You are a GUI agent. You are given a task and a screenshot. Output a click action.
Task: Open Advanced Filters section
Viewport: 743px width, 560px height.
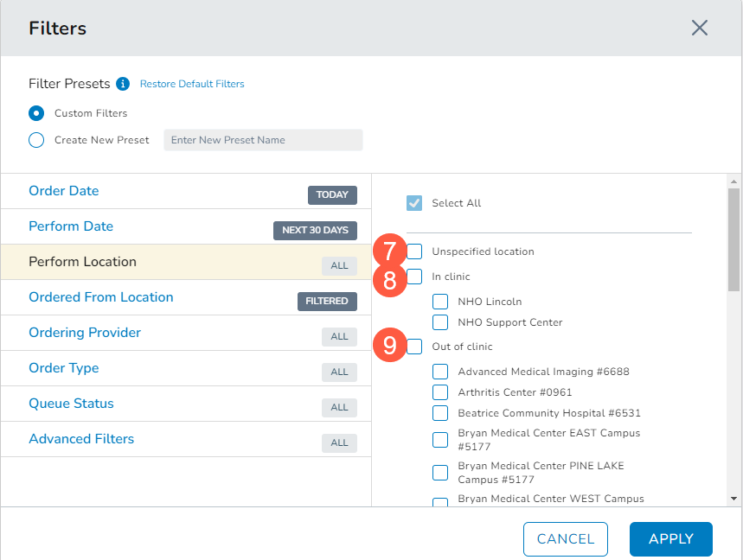(x=81, y=439)
